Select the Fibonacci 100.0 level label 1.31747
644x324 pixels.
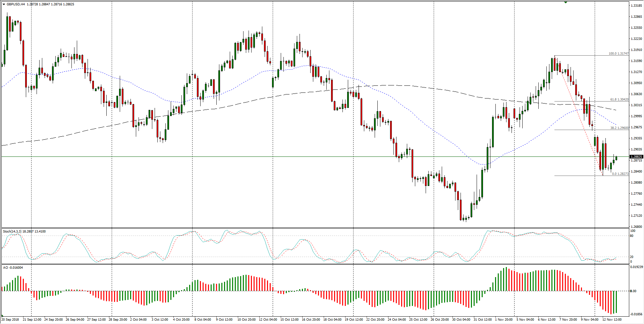click(619, 54)
